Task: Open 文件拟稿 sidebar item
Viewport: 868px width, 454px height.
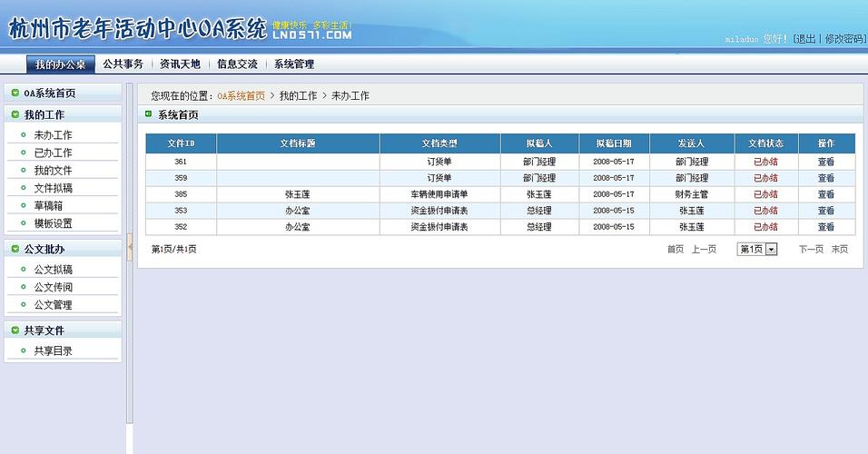Action: [x=54, y=188]
